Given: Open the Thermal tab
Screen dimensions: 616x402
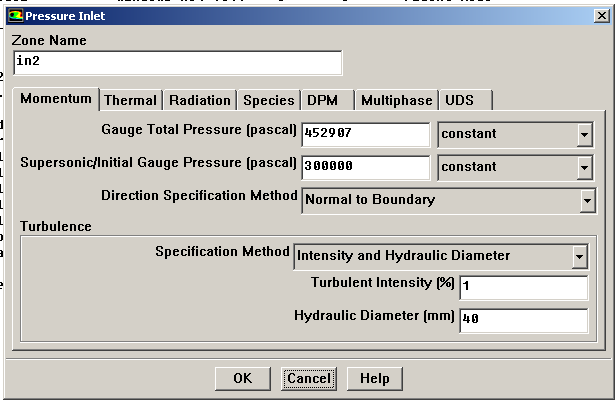Looking at the screenshot, I should coord(130,100).
